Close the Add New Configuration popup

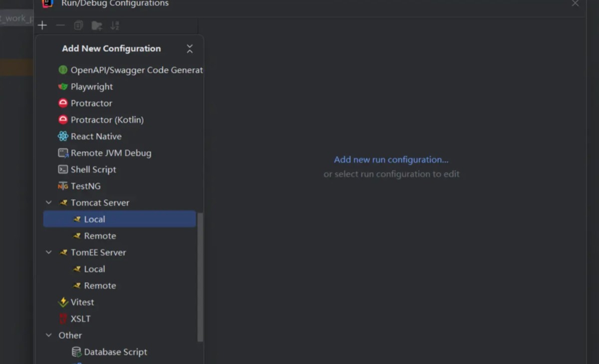190,48
